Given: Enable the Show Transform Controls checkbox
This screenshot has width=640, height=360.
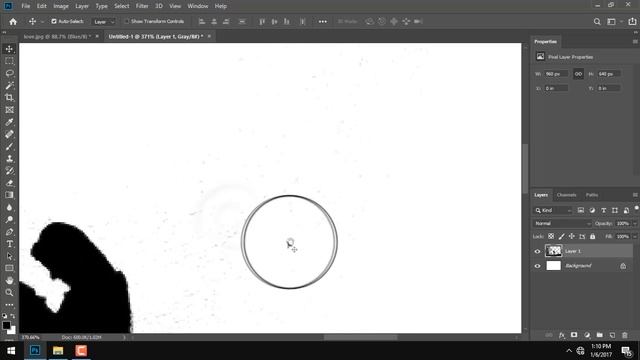Looking at the screenshot, I should tap(127, 21).
